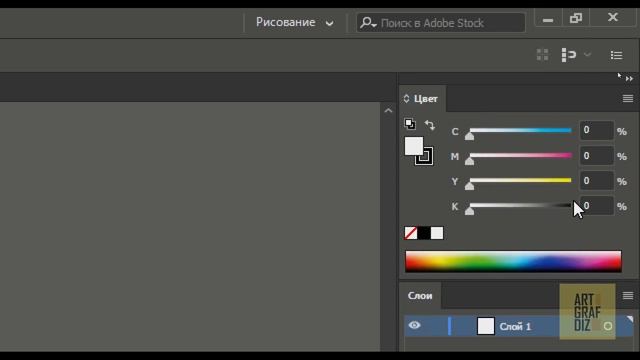Click the lock column of Слой 1
Viewport: 640px width, 360px height.
(x=436, y=326)
